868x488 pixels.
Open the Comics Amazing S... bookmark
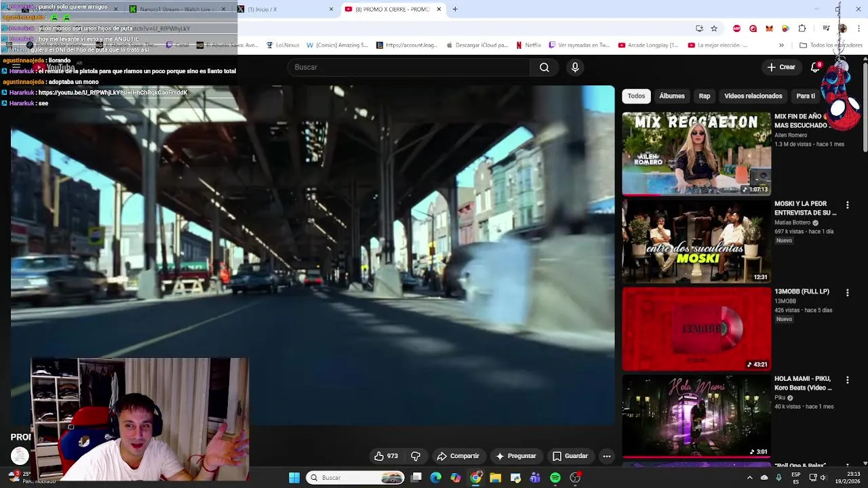click(x=337, y=45)
